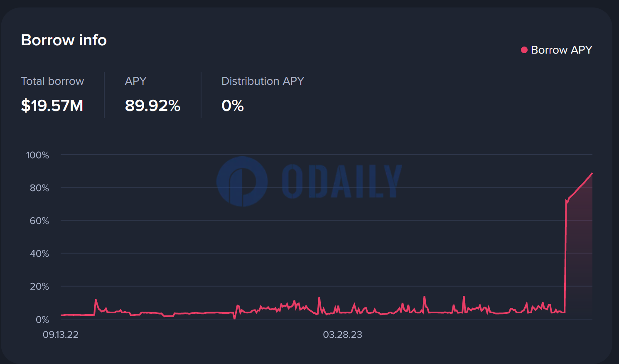This screenshot has width=619, height=364.
Task: Click the APY label above 89.92%
Action: tap(136, 81)
